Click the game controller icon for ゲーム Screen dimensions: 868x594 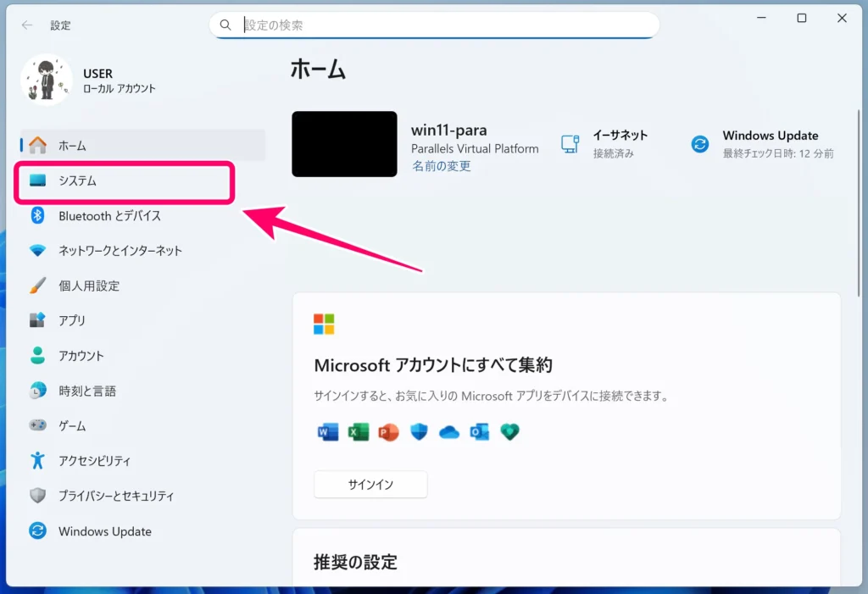(x=37, y=425)
